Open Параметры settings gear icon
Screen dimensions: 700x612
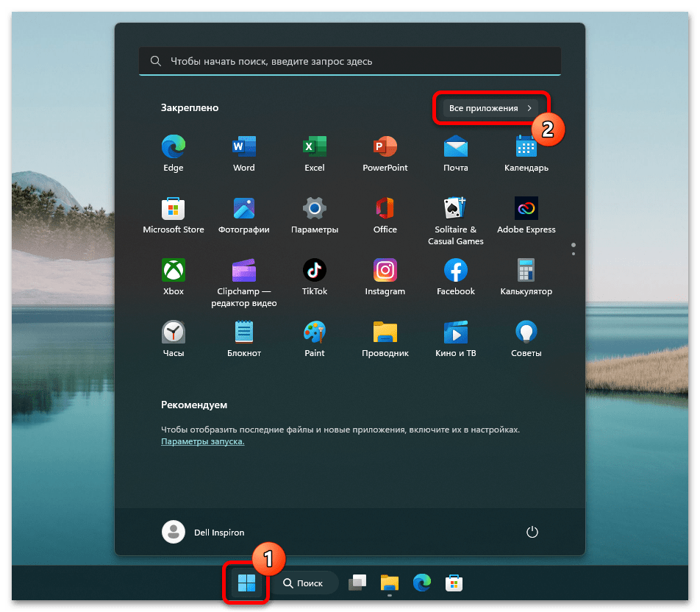tap(314, 210)
